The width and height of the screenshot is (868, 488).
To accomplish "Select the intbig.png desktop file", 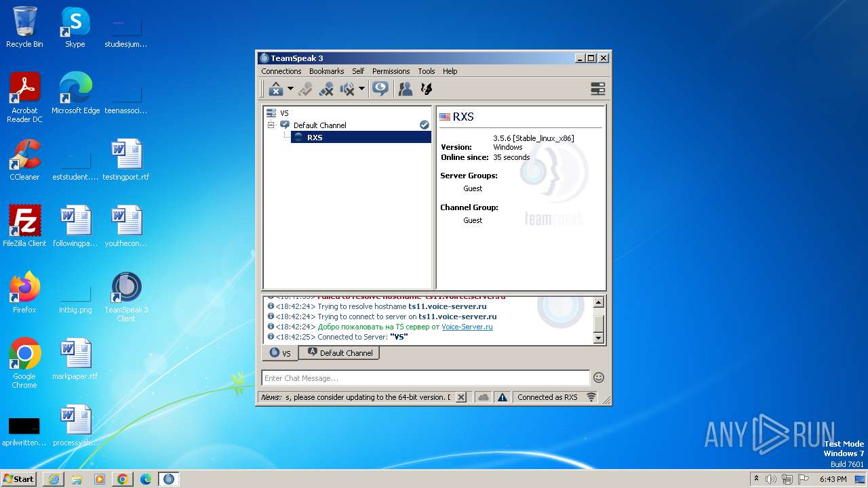I will point(75,297).
